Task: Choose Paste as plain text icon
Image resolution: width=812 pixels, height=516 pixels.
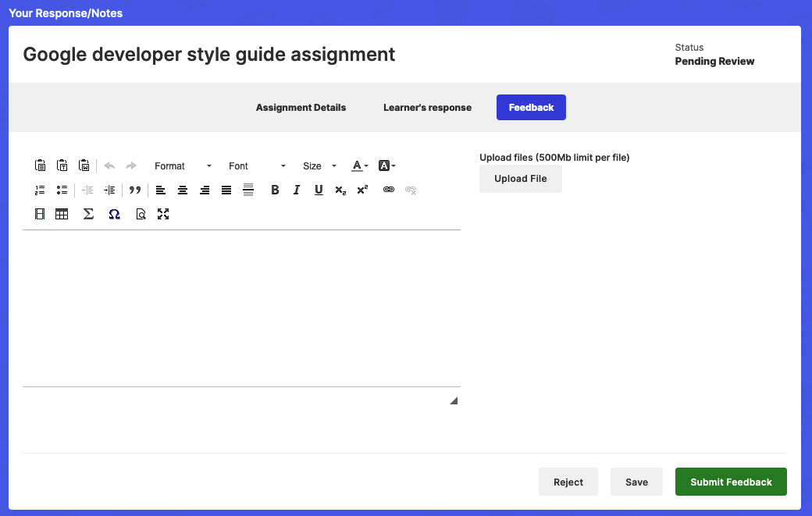Action: click(62, 165)
